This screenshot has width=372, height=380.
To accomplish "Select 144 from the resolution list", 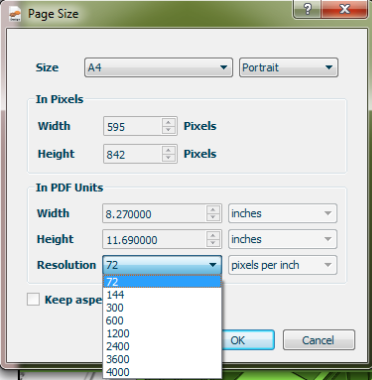I will point(162,295).
